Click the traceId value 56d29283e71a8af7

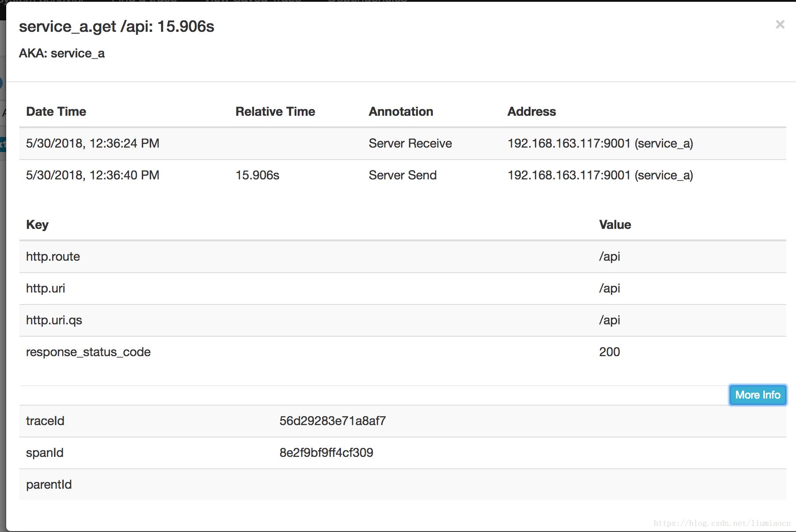[x=332, y=421]
